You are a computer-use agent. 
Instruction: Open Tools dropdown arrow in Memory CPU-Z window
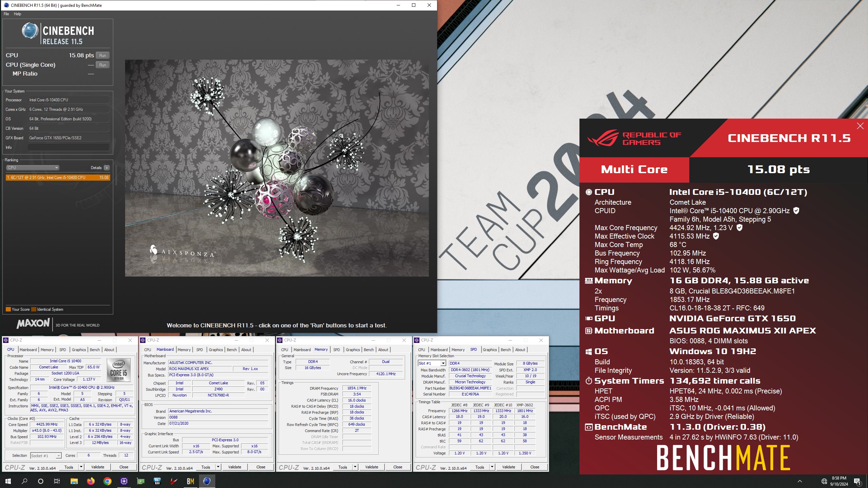355,467
